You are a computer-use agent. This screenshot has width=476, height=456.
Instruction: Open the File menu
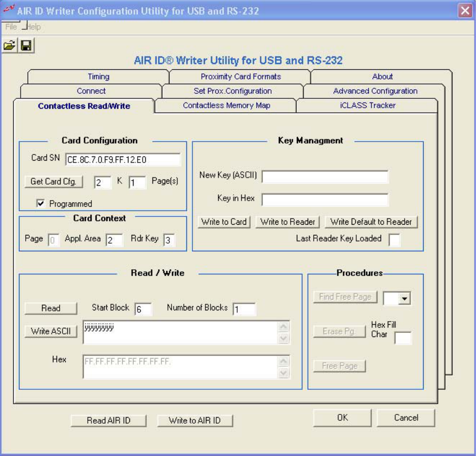pos(11,27)
